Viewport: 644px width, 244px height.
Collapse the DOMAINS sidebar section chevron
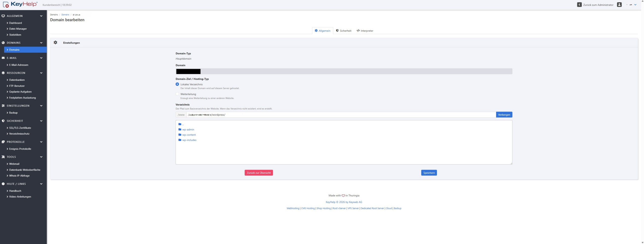point(41,43)
